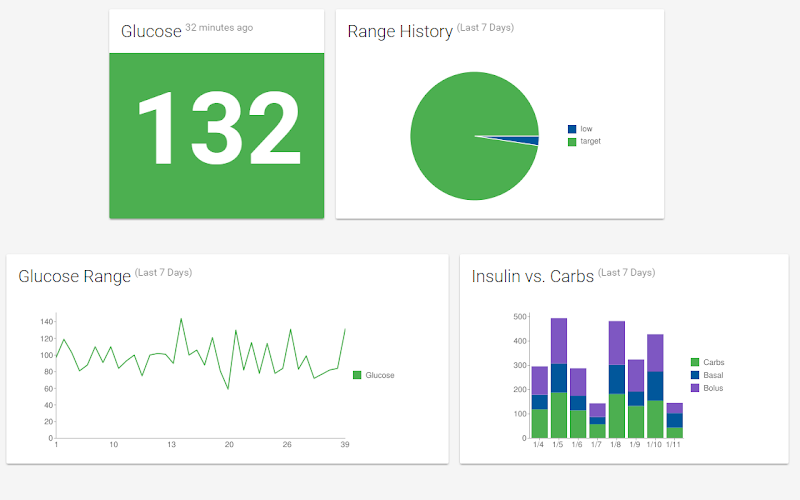Select the shortest 1/7 stacked bar
800x500 pixels.
coord(597,420)
